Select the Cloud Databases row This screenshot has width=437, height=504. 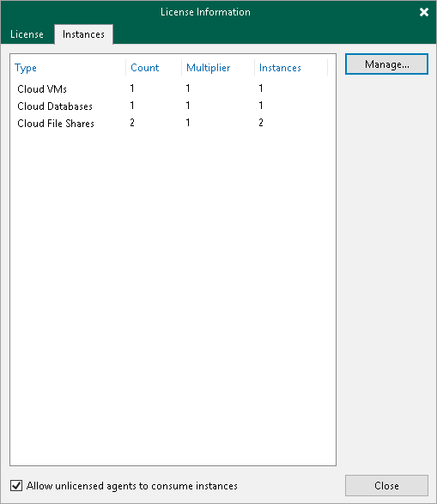(x=173, y=106)
